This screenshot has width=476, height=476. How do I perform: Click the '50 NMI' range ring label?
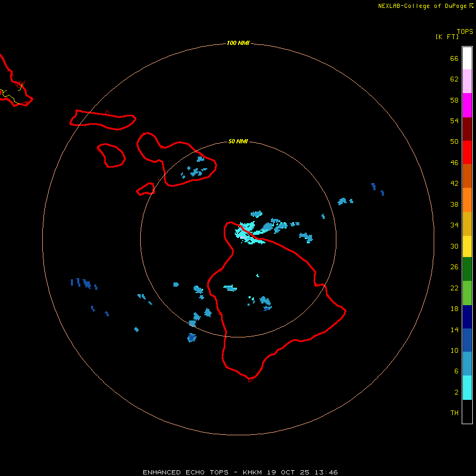tap(238, 141)
